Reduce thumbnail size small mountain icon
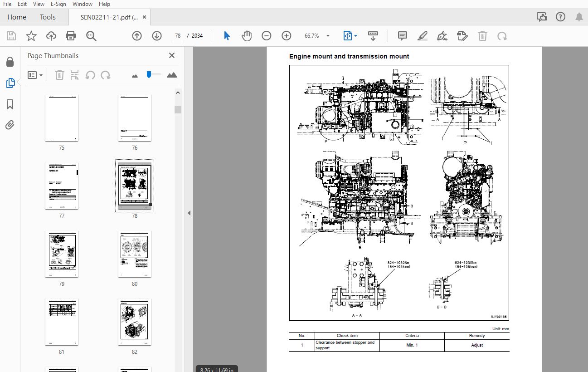This screenshot has height=372, width=588. click(x=135, y=76)
